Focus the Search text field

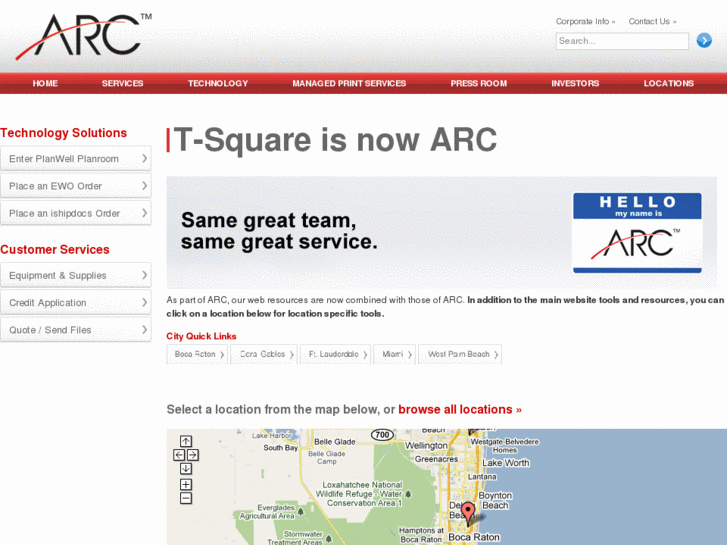click(622, 41)
